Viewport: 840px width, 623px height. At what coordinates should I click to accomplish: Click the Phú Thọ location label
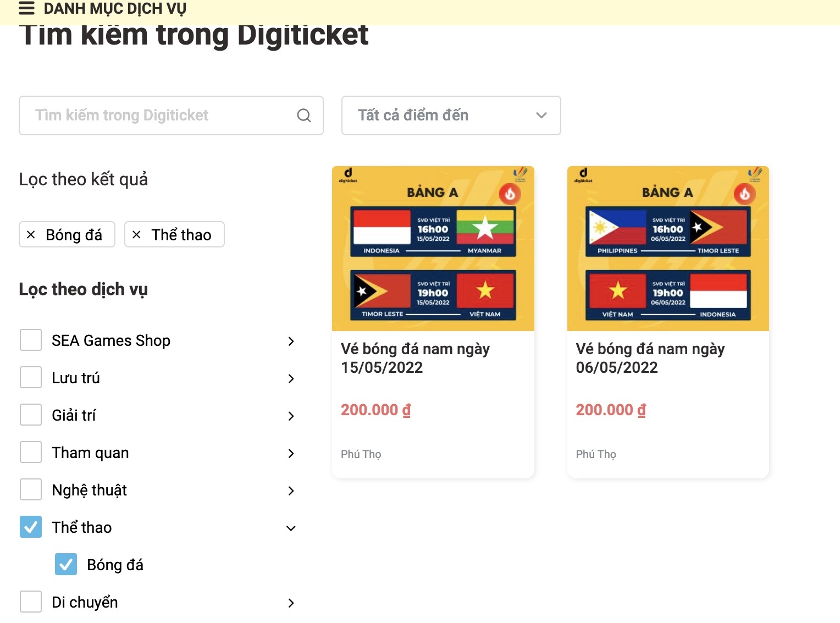(x=361, y=454)
